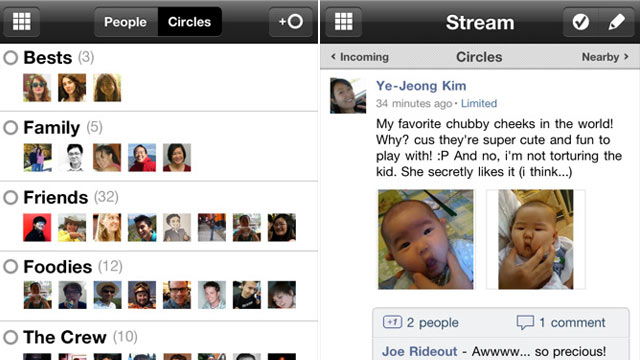Viewport: 640px width, 360px height.
Task: Open the Foodies circle title
Action: pos(58,267)
